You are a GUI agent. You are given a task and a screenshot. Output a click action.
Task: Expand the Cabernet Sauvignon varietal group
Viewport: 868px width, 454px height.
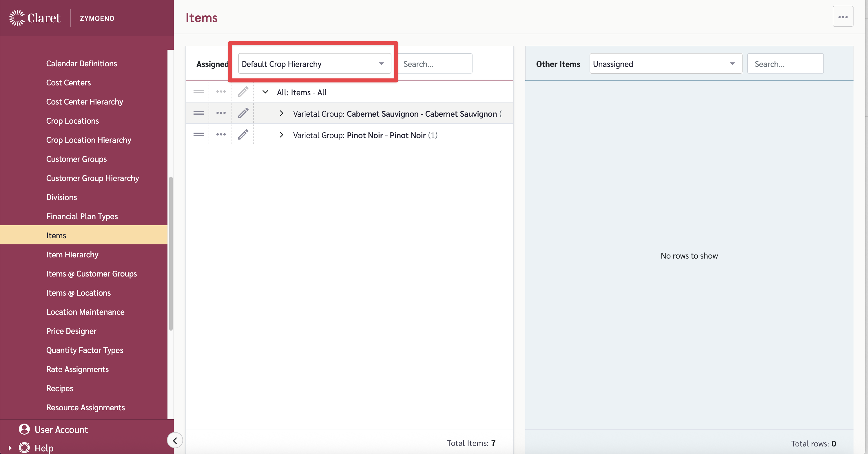(x=281, y=113)
